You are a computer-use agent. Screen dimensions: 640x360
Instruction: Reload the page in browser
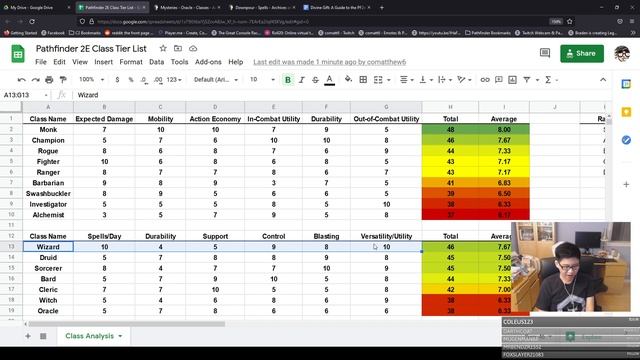[32, 21]
